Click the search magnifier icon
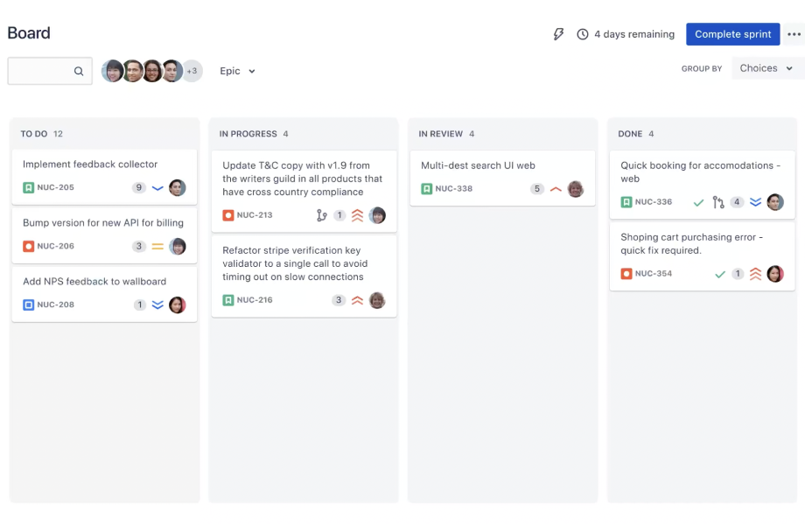The width and height of the screenshot is (805, 532). (78, 71)
